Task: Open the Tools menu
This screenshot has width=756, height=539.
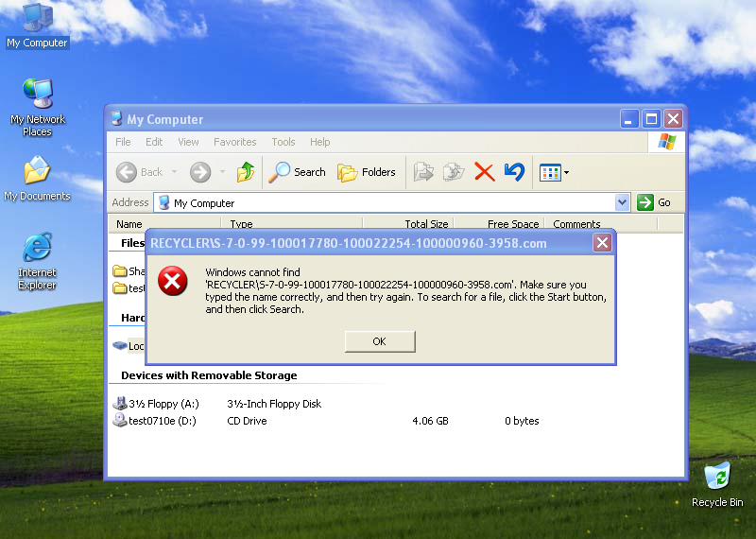Action: pyautogui.click(x=283, y=142)
